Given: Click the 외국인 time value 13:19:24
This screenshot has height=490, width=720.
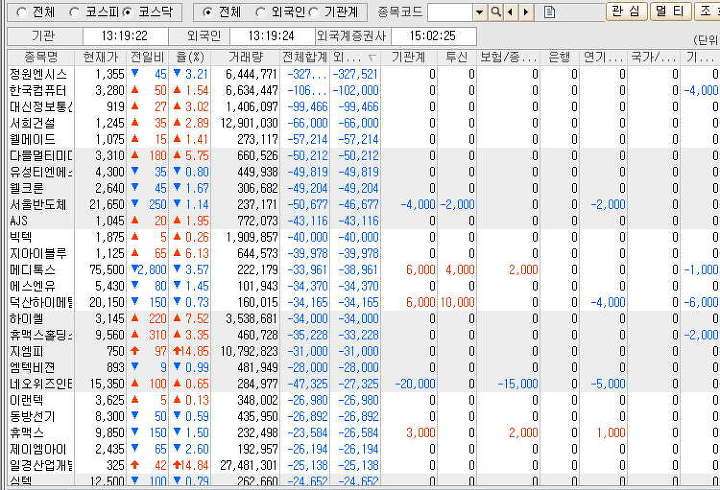Looking at the screenshot, I should coord(272,36).
